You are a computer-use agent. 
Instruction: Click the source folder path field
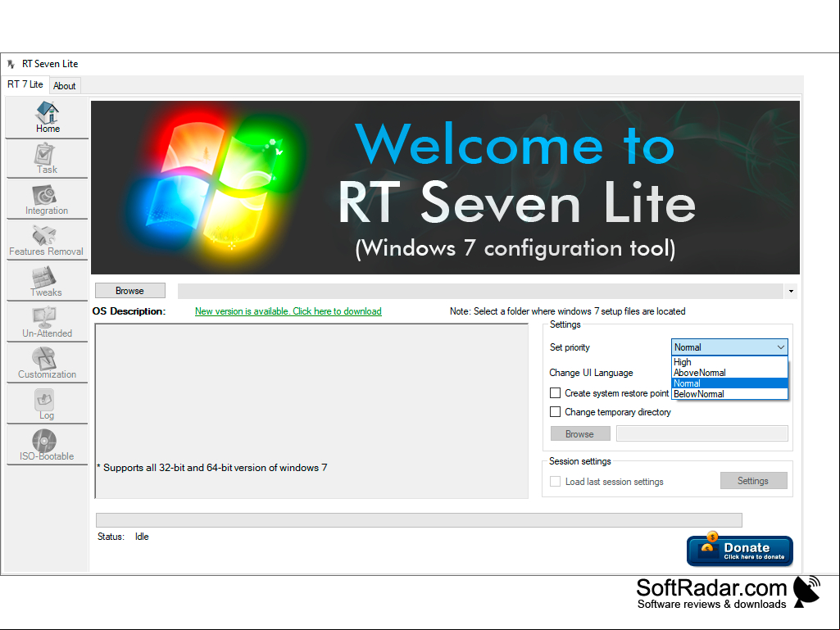pyautogui.click(x=480, y=292)
